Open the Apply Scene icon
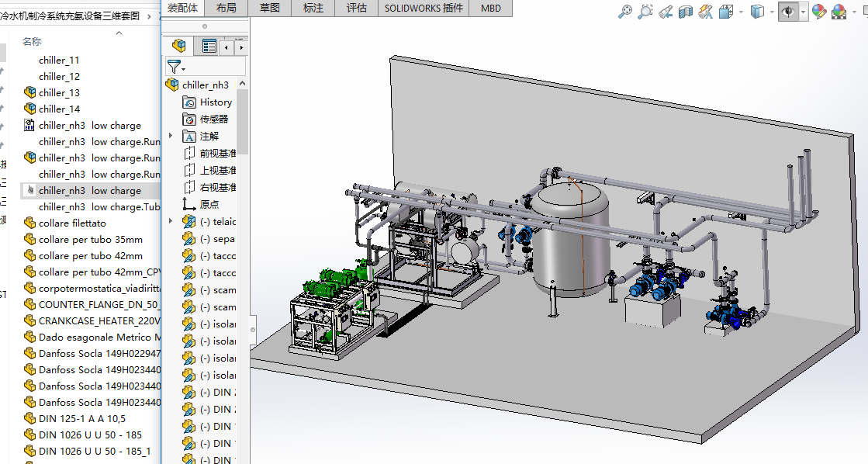The width and height of the screenshot is (868, 464). (x=839, y=11)
